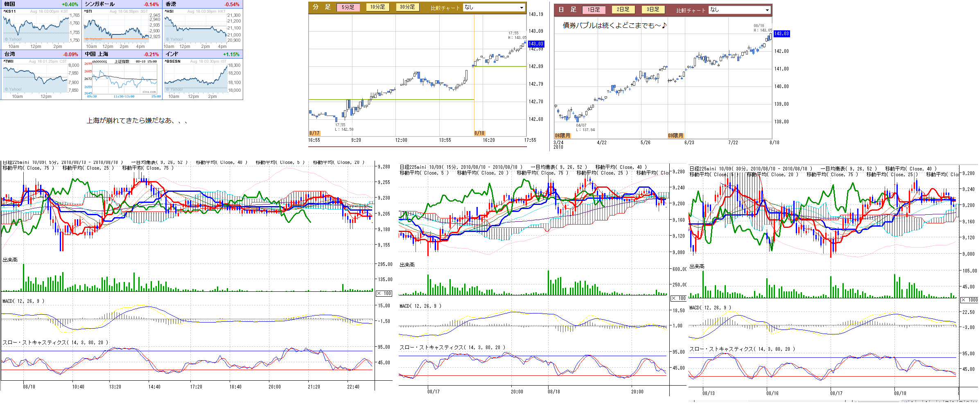
Task: Switch to the 30分足 interval
Action: click(407, 7)
